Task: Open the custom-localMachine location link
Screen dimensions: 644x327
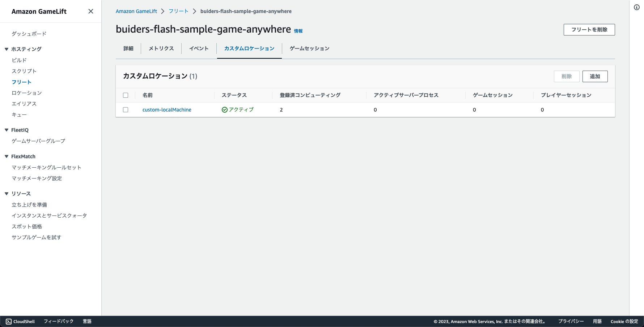Action: tap(167, 110)
